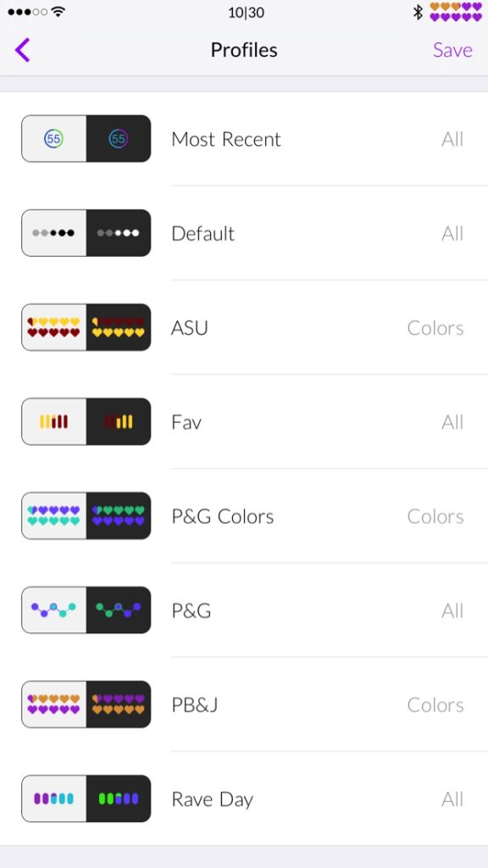Save the current profile settings
This screenshot has width=488, height=868.
[x=452, y=50]
